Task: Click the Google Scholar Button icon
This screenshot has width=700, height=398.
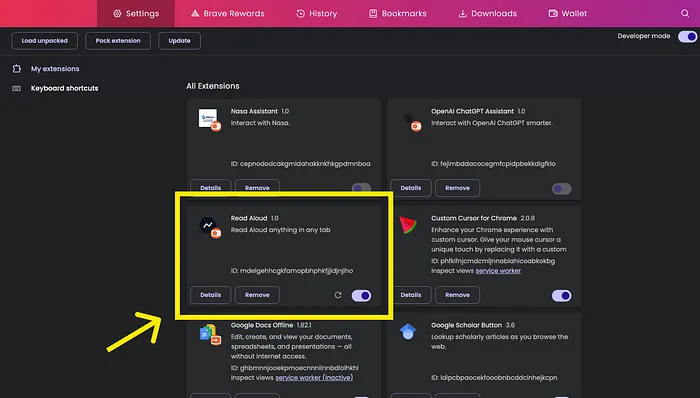Action: click(408, 332)
